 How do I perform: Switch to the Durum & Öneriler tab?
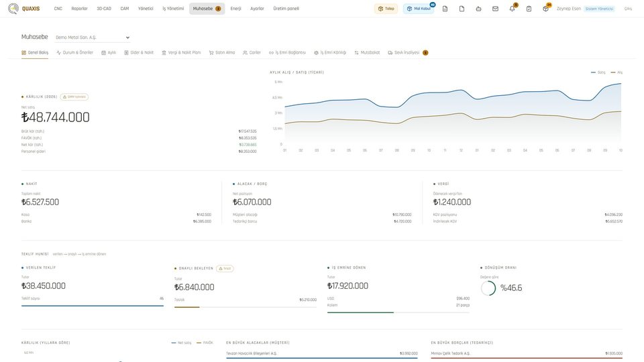pyautogui.click(x=74, y=52)
